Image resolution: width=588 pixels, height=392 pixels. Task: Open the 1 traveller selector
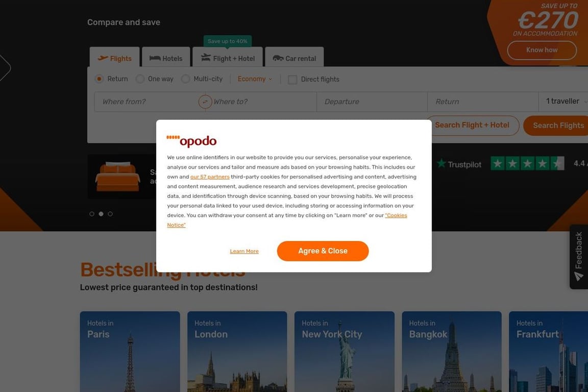pos(563,101)
